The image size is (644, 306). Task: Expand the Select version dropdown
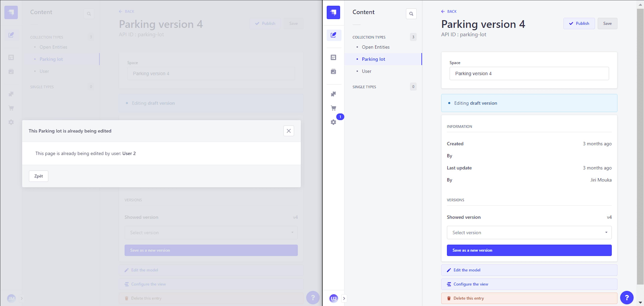[529, 233]
